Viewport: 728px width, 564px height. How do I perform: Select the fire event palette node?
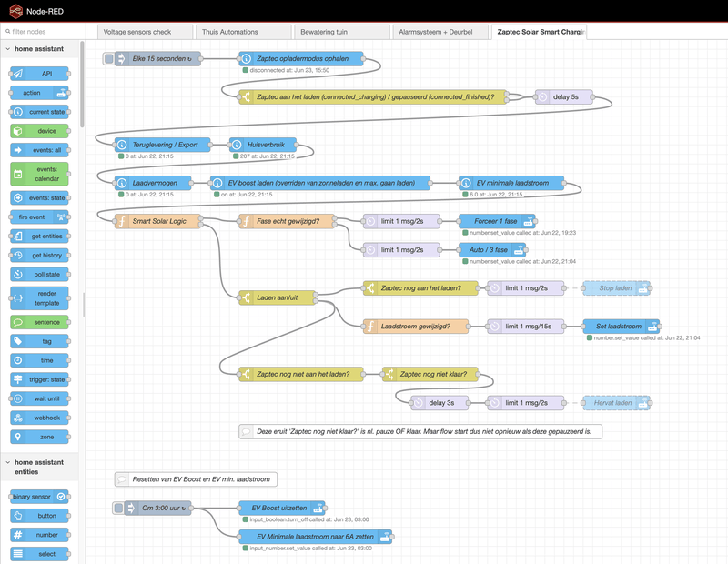(x=39, y=217)
